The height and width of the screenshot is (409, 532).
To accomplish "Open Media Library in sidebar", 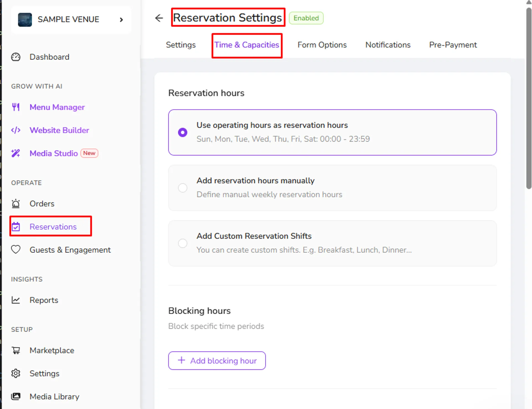I will coord(54,396).
